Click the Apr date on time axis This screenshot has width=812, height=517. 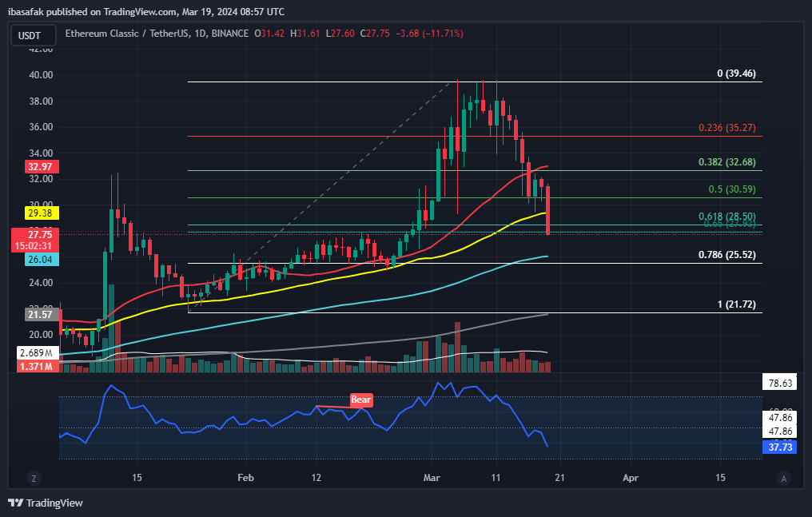point(631,477)
